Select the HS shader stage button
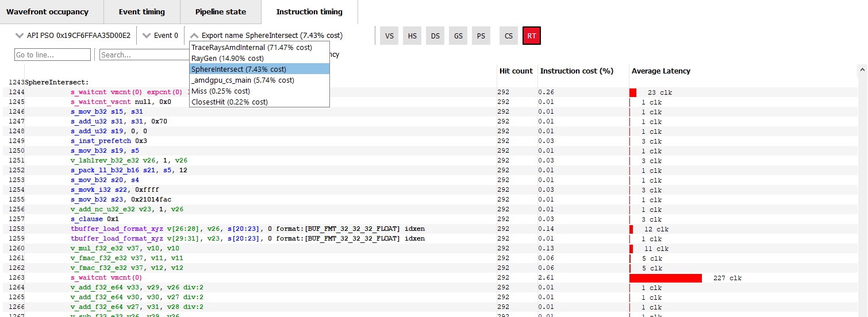The height and width of the screenshot is (317, 868). click(412, 36)
